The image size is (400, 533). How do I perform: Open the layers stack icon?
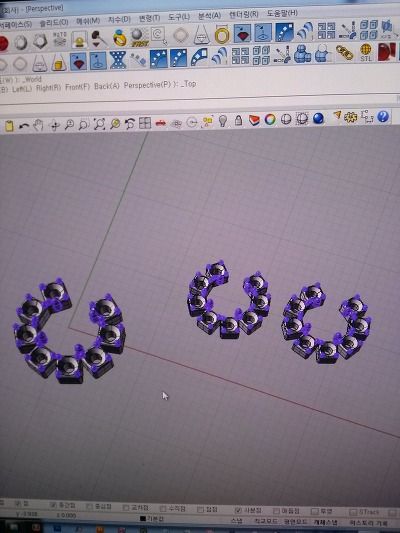point(254,120)
